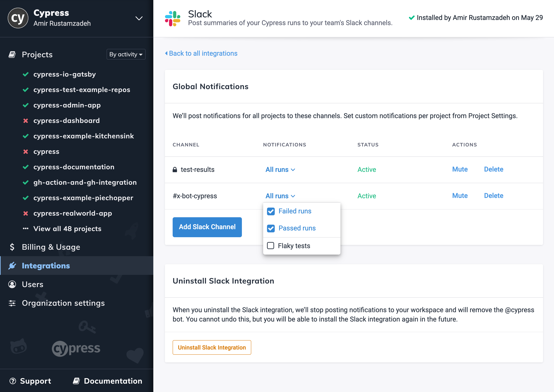Screen dimensions: 554x392
Task: Uncheck the Failed runs checkbox
Action: click(271, 211)
